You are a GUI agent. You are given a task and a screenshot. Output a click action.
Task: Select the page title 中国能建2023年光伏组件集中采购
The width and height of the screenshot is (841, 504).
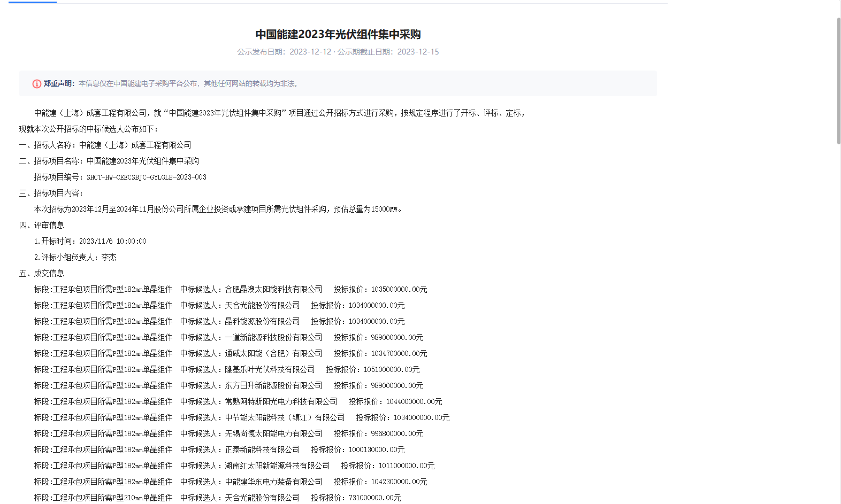(x=338, y=34)
